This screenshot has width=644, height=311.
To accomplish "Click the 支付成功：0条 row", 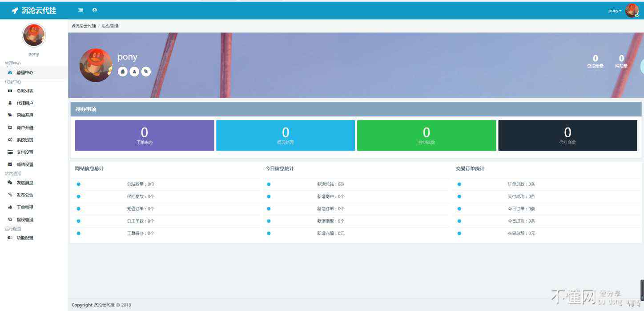I will (x=547, y=196).
